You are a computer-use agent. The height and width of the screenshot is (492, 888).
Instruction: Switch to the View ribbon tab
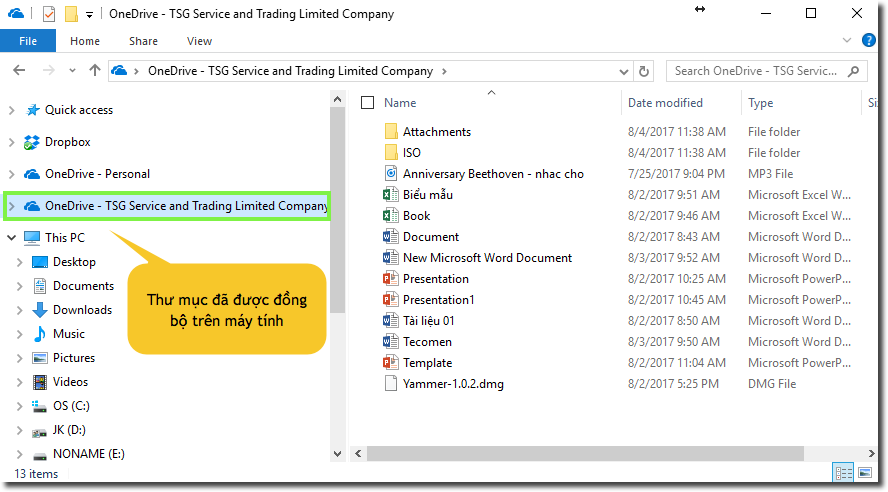click(199, 41)
